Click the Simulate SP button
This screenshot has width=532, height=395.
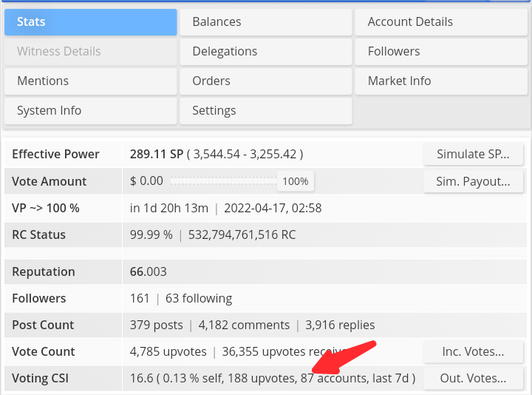point(473,155)
